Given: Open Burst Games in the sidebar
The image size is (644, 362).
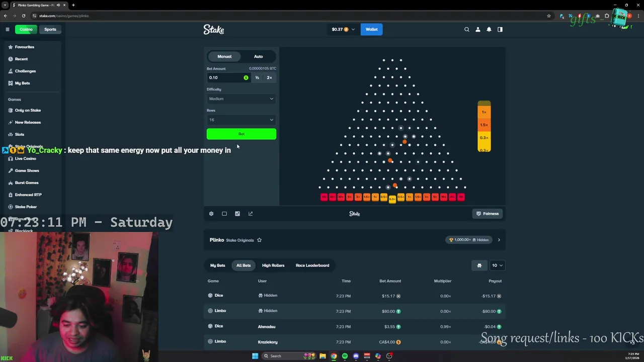Looking at the screenshot, I should tap(27, 183).
